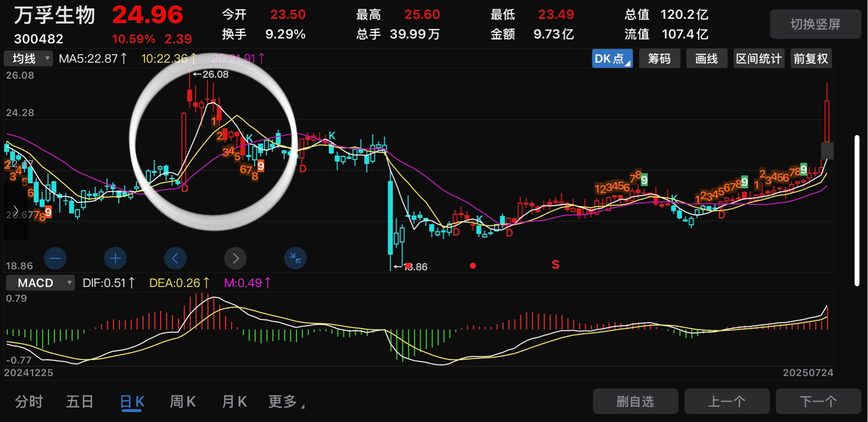The height and width of the screenshot is (422, 868).
Task: Tap the collapse arrows icon
Action: pyautogui.click(x=295, y=258)
